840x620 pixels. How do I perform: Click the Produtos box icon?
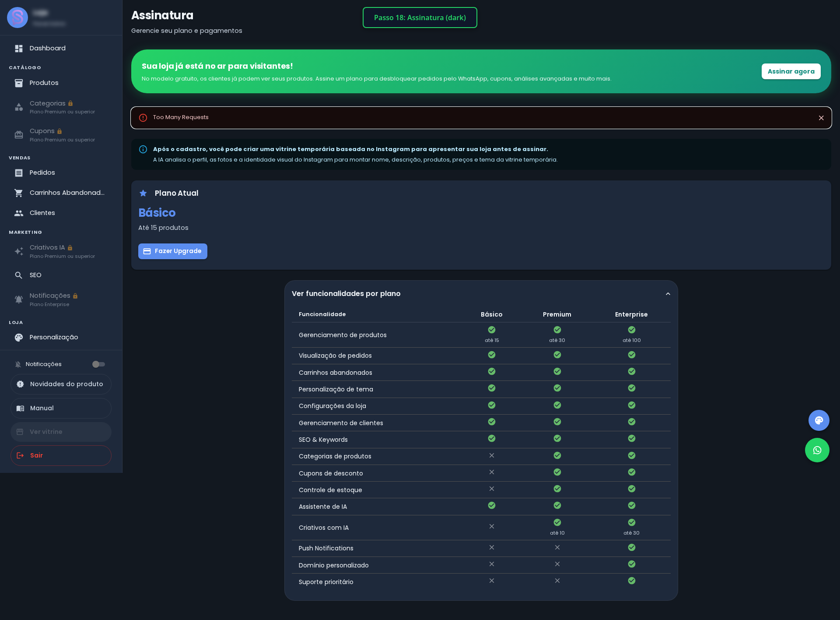(19, 83)
